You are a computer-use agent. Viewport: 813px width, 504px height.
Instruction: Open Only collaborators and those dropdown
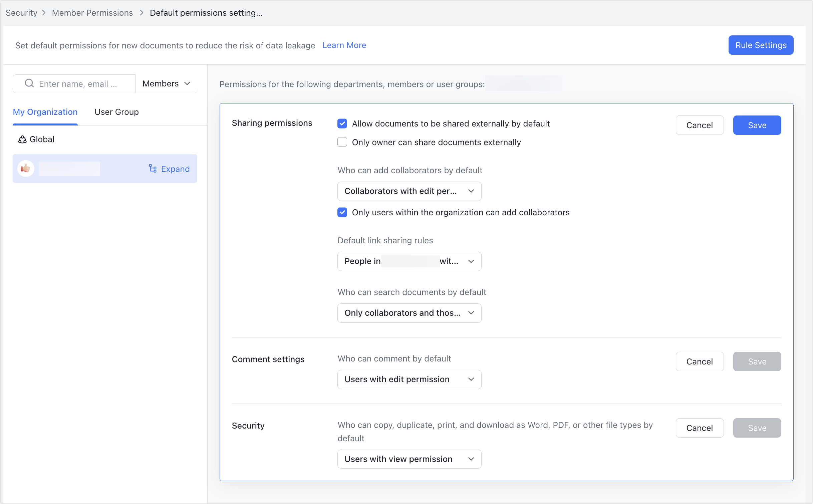tap(409, 313)
